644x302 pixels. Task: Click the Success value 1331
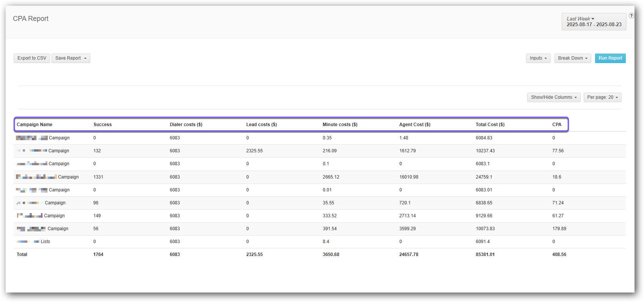point(98,177)
